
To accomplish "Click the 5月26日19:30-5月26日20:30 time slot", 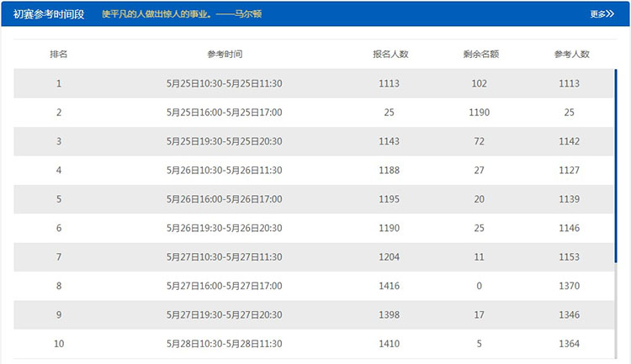I will (225, 229).
